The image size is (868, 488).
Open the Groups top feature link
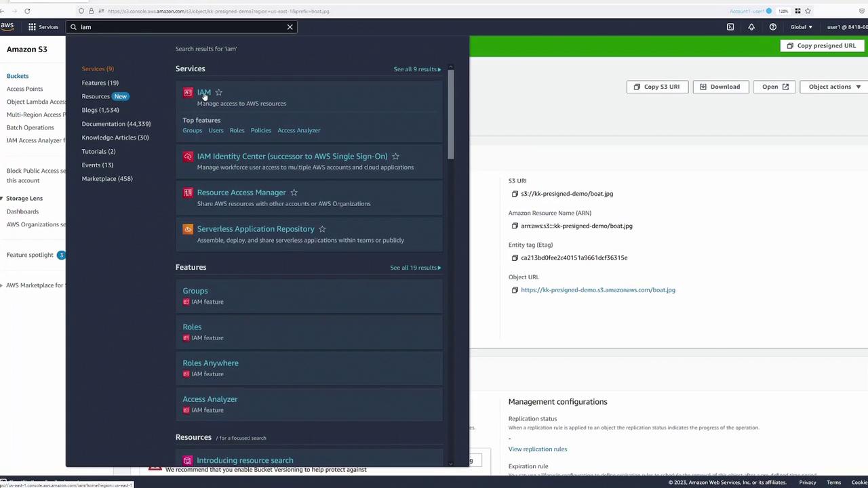tap(192, 130)
